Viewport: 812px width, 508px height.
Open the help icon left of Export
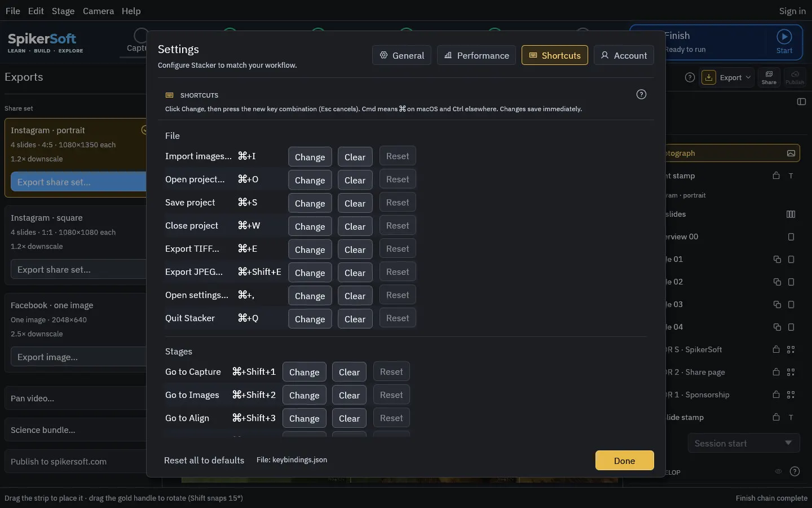tap(690, 77)
